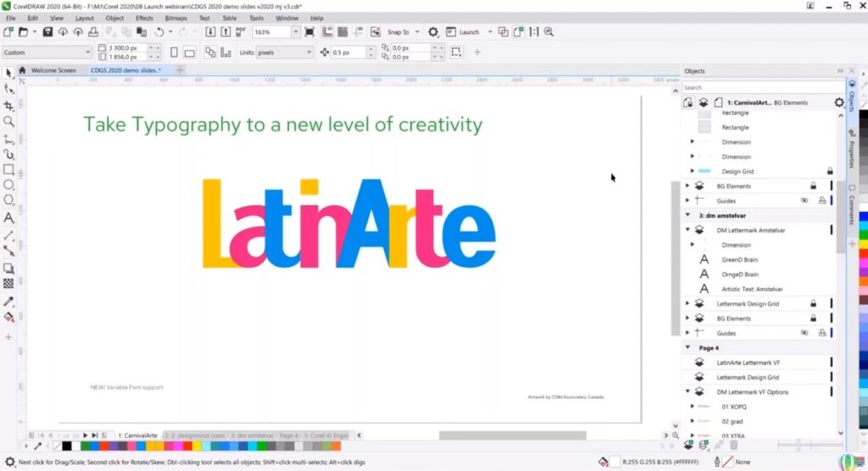
Task: Open the Effects menu
Action: pyautogui.click(x=144, y=19)
